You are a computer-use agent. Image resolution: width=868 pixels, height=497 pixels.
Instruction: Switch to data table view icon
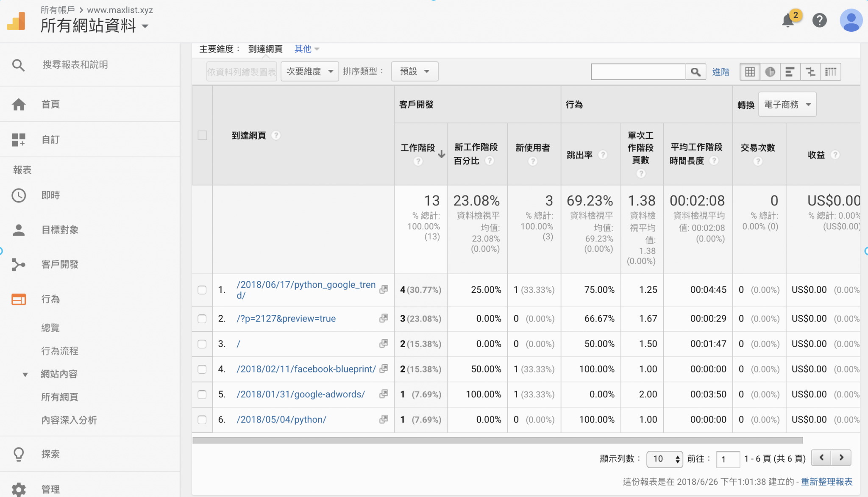coord(750,72)
